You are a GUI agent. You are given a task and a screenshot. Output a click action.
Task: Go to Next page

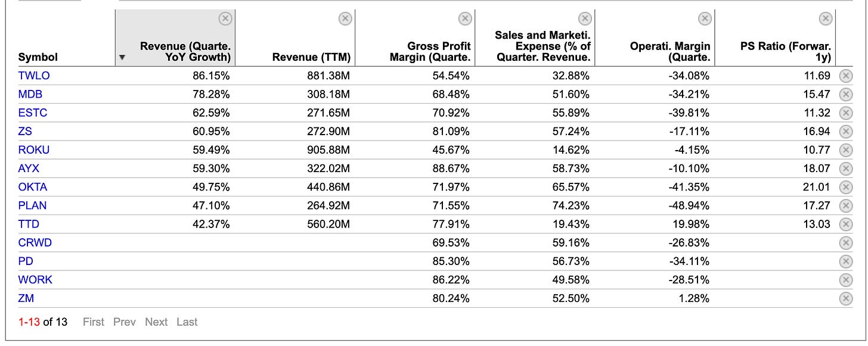tap(156, 322)
